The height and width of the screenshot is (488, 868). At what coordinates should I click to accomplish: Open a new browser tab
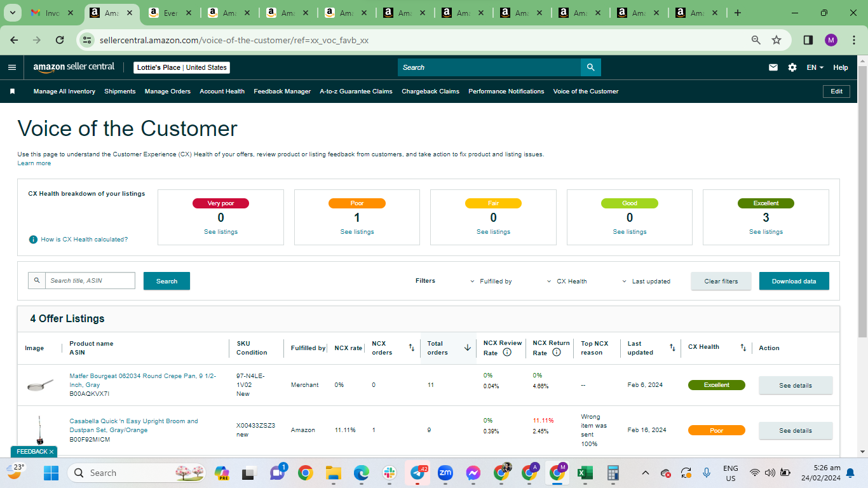pos(738,13)
